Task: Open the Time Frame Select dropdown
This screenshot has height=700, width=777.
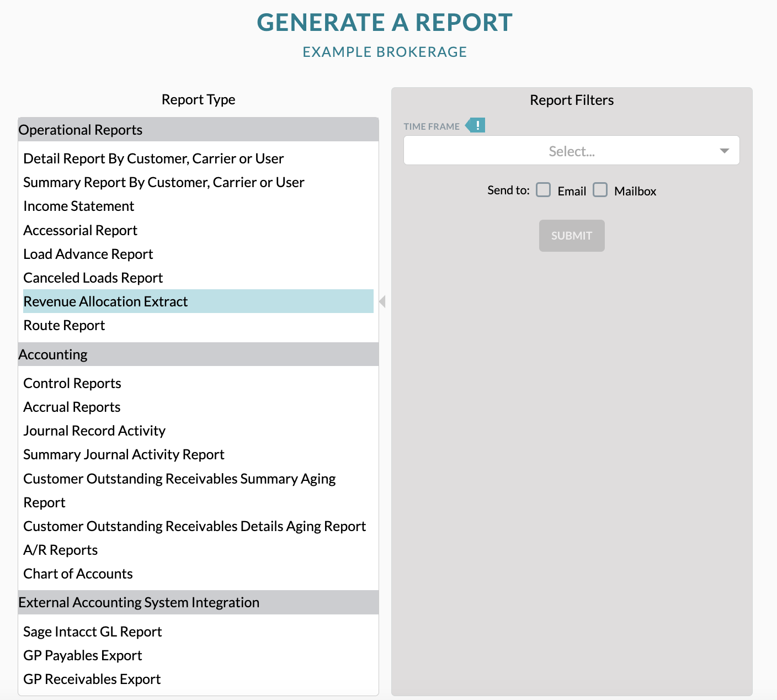Action: pos(571,150)
